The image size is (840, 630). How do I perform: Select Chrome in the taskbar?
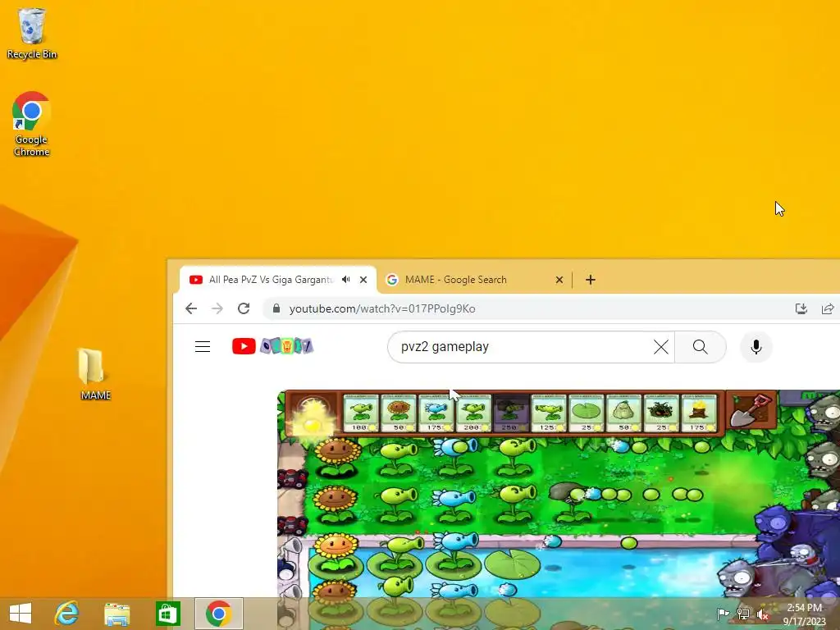click(218, 614)
